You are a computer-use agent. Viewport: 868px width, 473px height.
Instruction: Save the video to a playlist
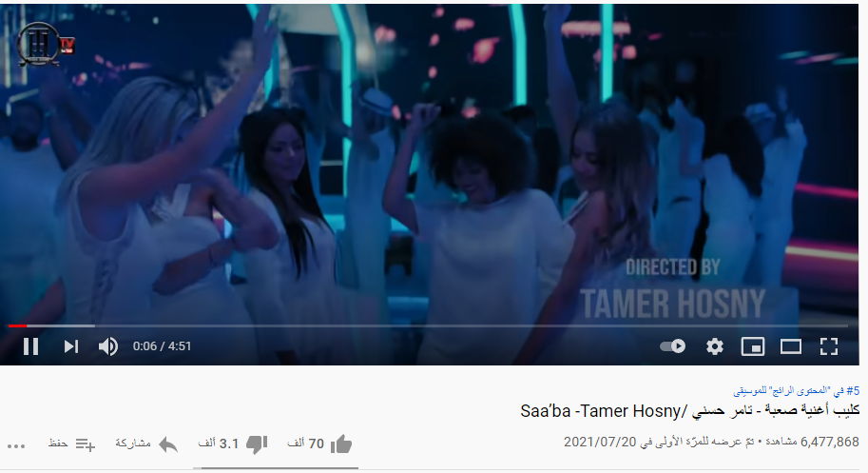[x=85, y=444]
